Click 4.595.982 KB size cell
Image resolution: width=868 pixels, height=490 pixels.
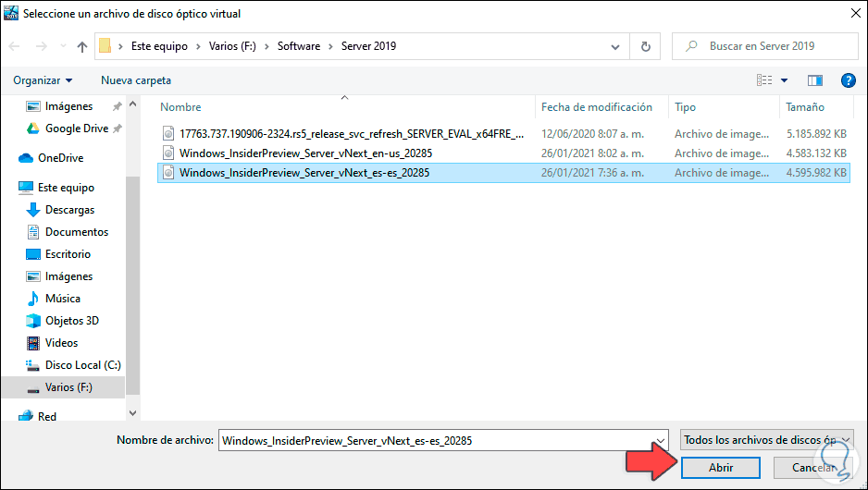816,173
